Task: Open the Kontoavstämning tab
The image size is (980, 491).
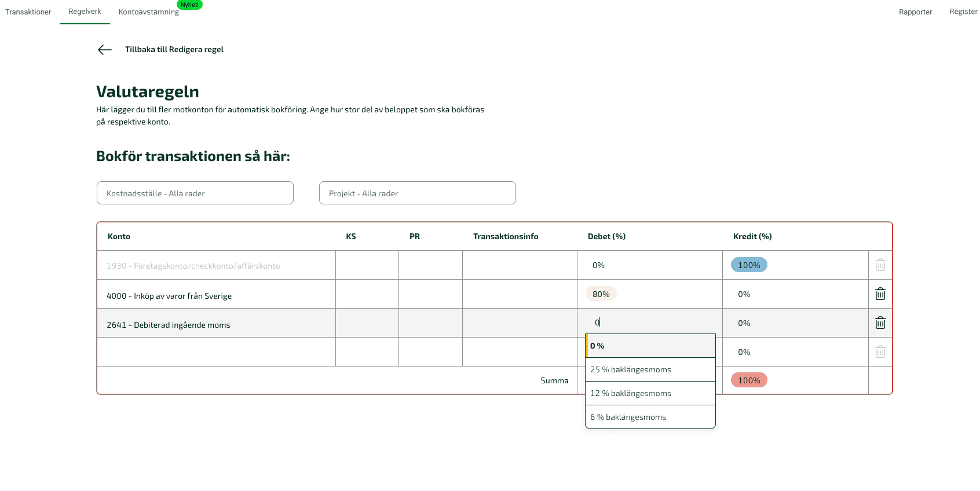Action: (149, 12)
